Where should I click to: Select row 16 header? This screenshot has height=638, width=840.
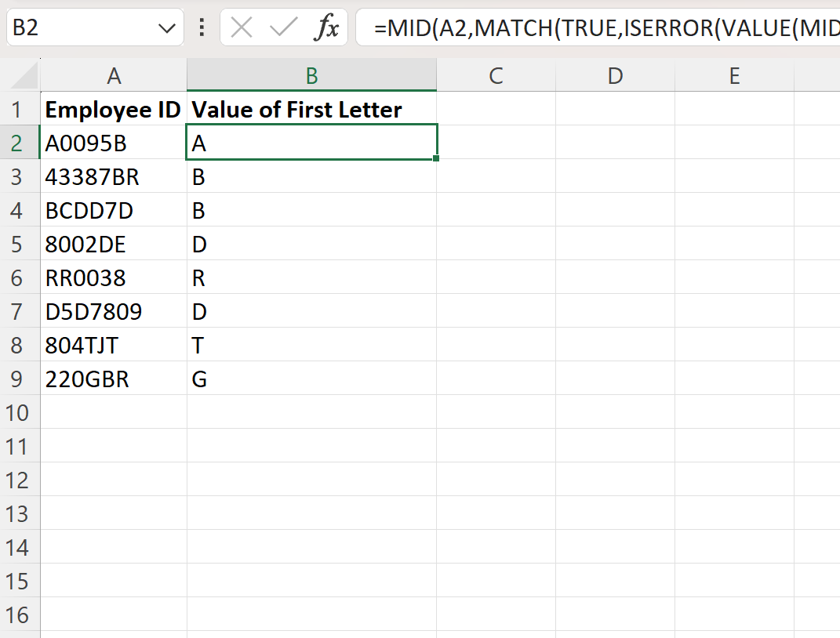tap(20, 615)
